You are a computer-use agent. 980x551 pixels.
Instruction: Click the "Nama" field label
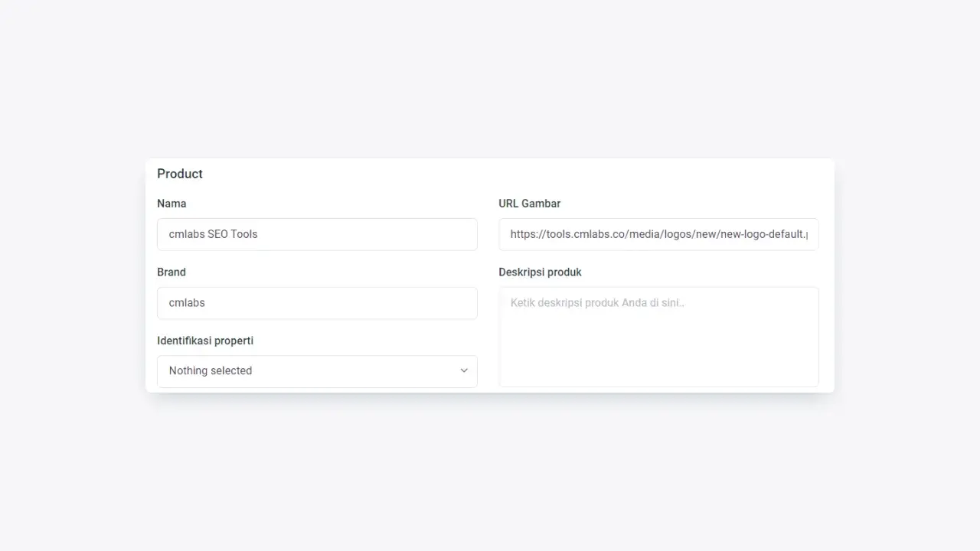pyautogui.click(x=171, y=204)
